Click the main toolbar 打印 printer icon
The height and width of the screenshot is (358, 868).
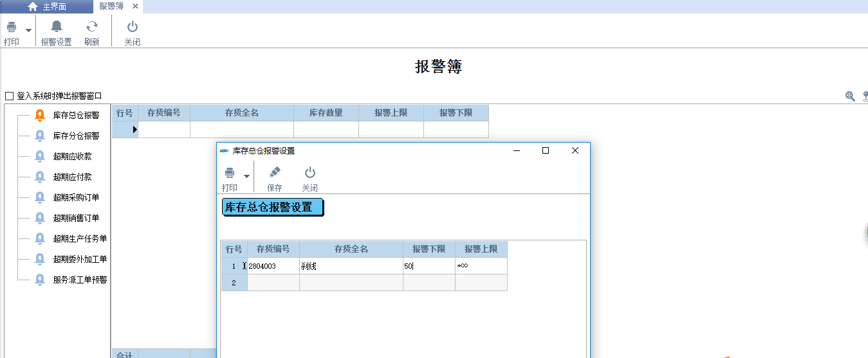coord(12,28)
